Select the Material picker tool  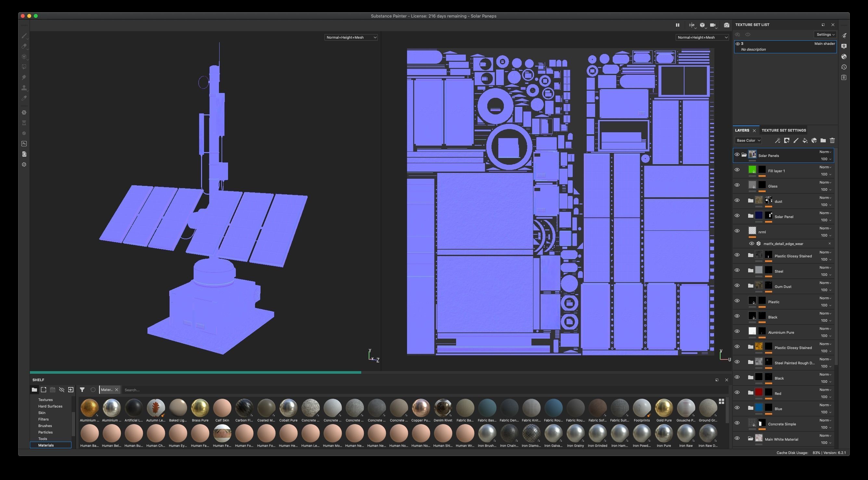pyautogui.click(x=24, y=98)
